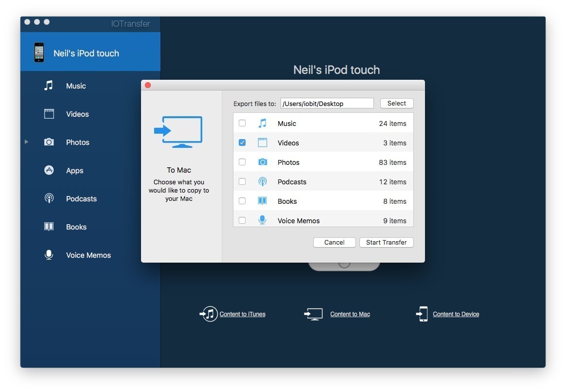Viewport: 566px width, 392px height.
Task: Click the Cancel button
Action: point(334,242)
